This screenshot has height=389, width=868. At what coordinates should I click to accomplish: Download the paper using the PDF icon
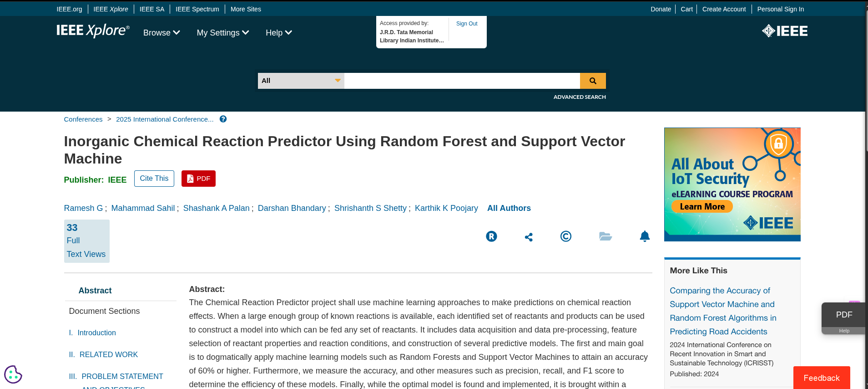click(x=198, y=178)
